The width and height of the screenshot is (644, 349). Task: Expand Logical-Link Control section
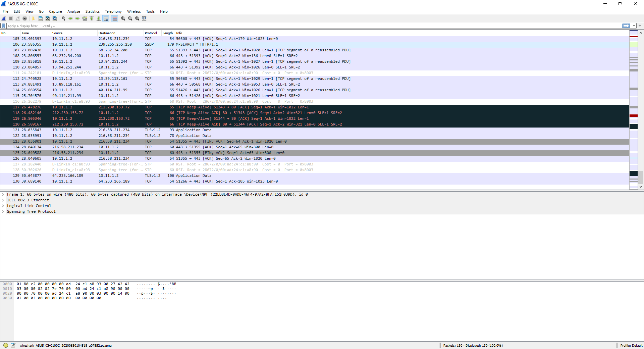pyautogui.click(x=3, y=206)
